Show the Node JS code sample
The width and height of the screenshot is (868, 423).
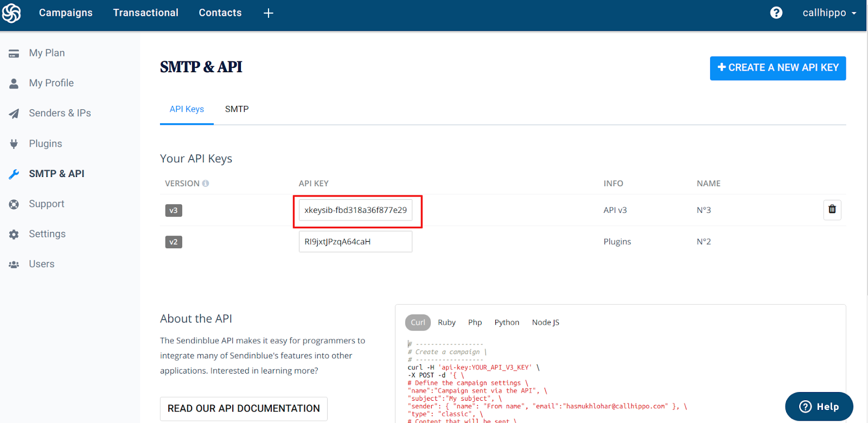pos(546,323)
